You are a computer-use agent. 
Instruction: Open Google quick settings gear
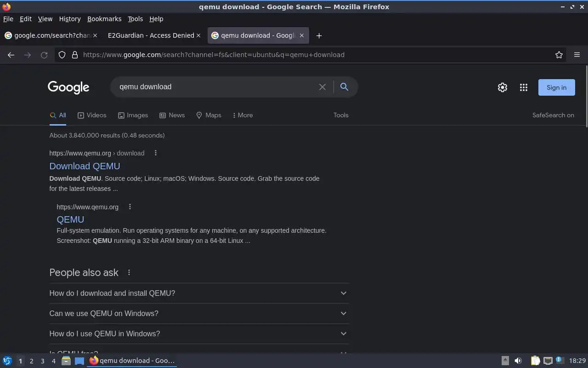click(x=503, y=87)
